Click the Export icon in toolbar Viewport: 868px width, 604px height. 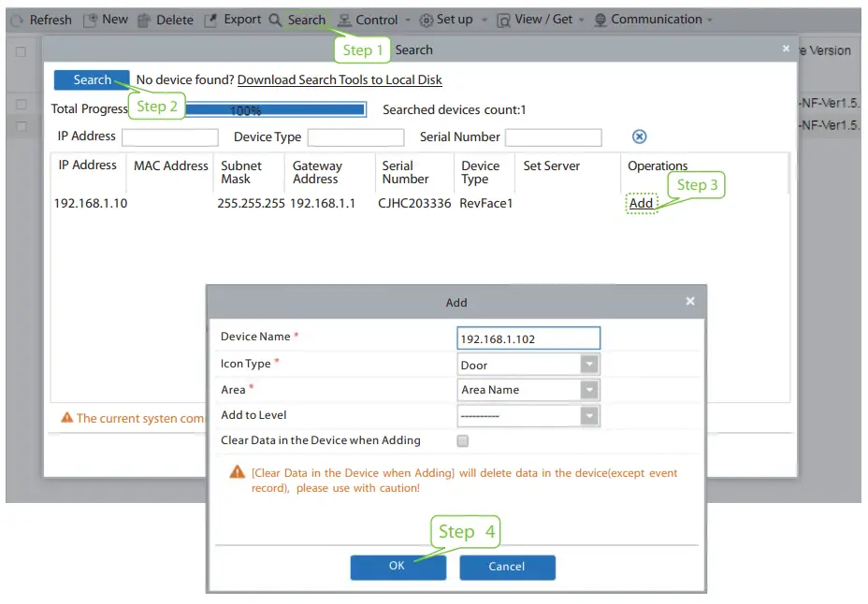click(210, 20)
